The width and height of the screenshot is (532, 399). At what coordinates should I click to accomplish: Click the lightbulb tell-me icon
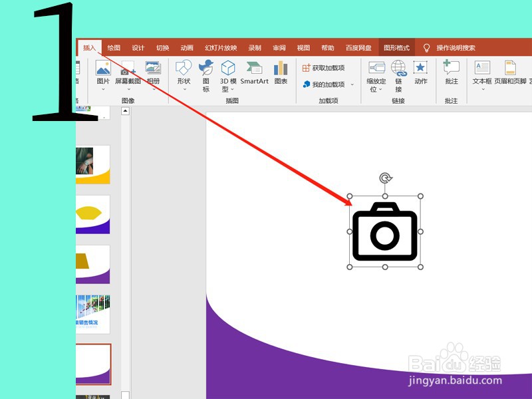coord(426,48)
